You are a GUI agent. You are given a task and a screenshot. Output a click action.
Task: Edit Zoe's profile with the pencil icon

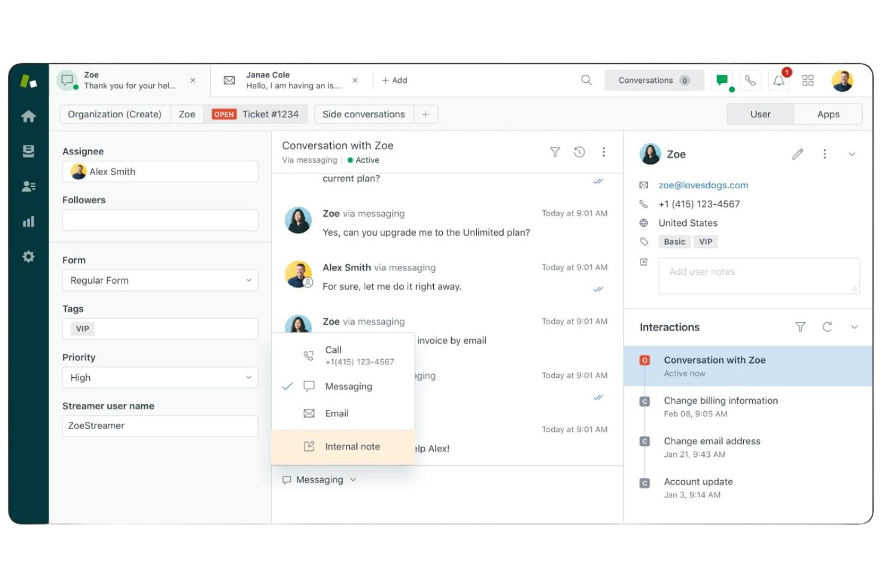pos(797,154)
